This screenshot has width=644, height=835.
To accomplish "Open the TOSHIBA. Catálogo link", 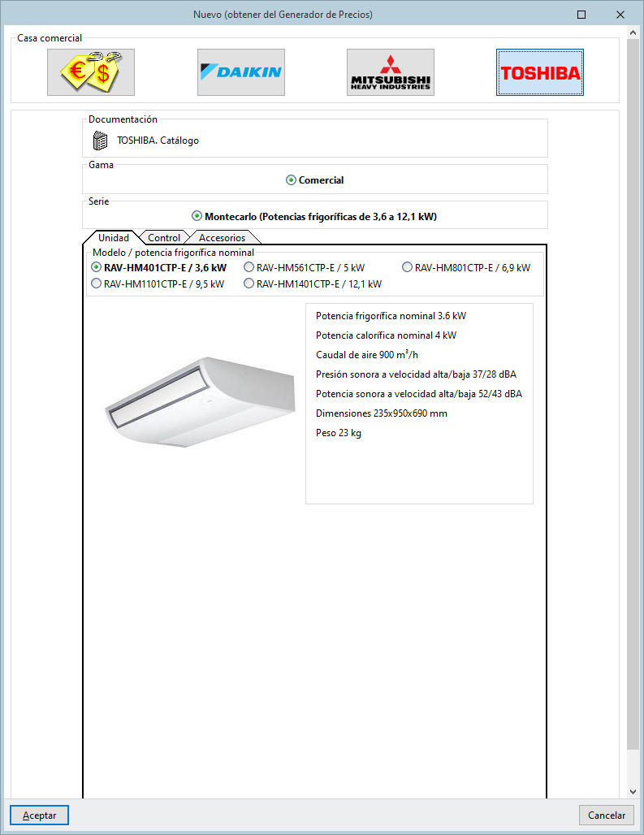I will tap(158, 141).
